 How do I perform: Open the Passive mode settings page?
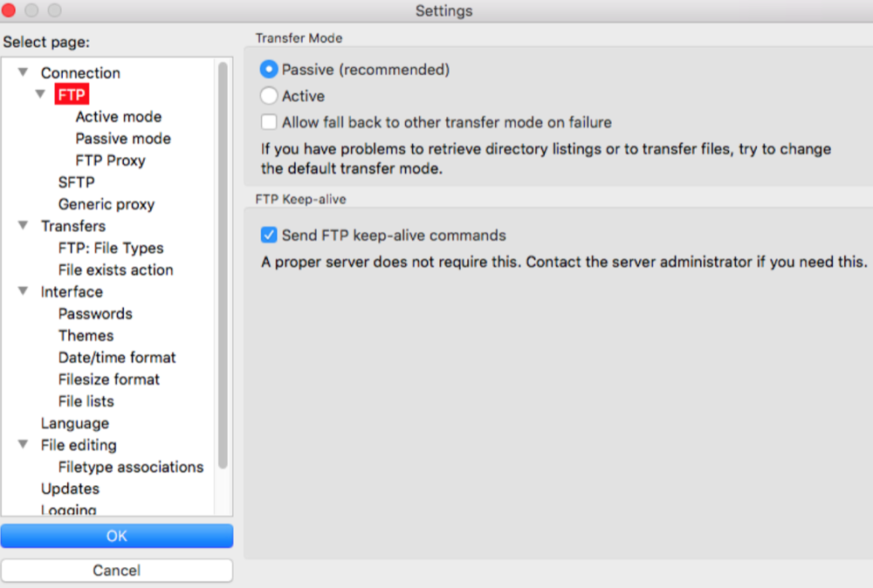pos(123,139)
